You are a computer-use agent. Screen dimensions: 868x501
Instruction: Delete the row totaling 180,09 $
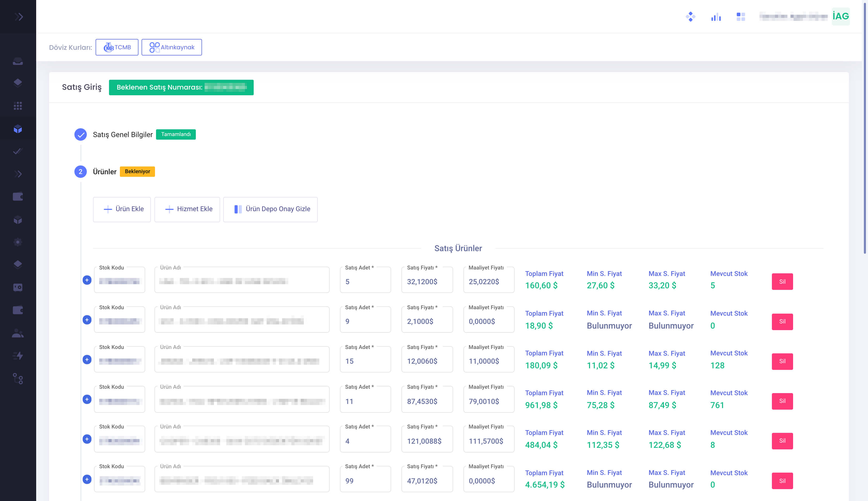[x=782, y=361]
